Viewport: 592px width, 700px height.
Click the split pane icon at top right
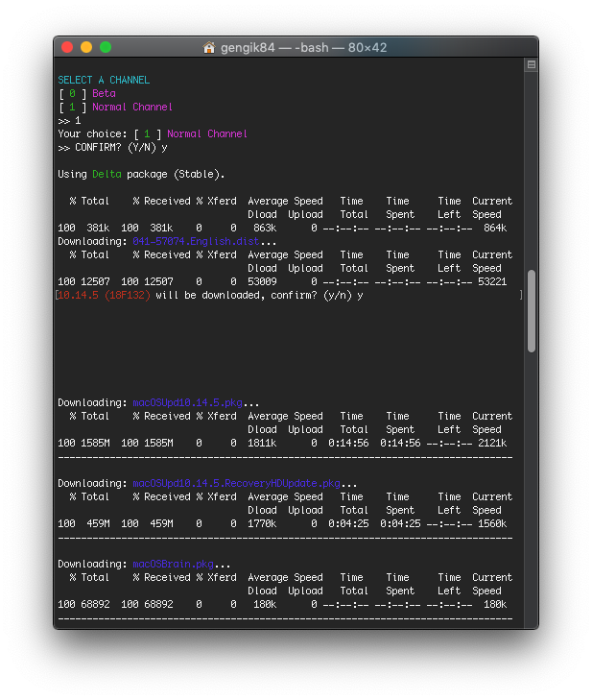[531, 64]
